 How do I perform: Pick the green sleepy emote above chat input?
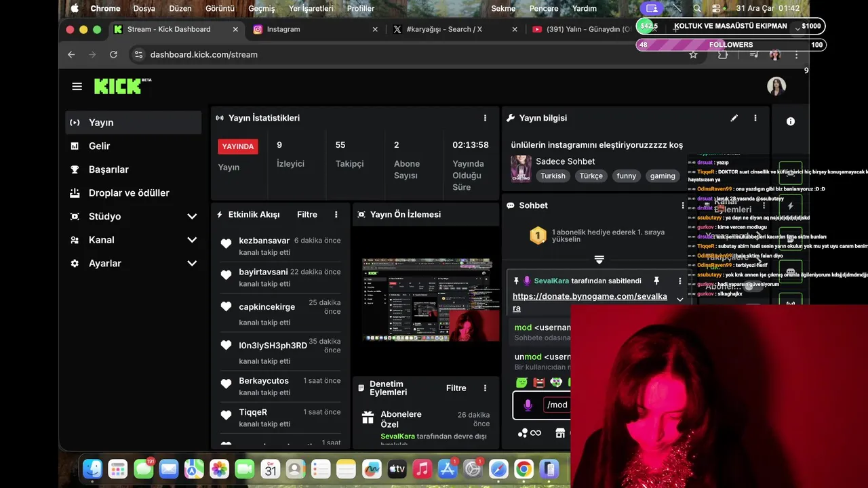(x=521, y=383)
